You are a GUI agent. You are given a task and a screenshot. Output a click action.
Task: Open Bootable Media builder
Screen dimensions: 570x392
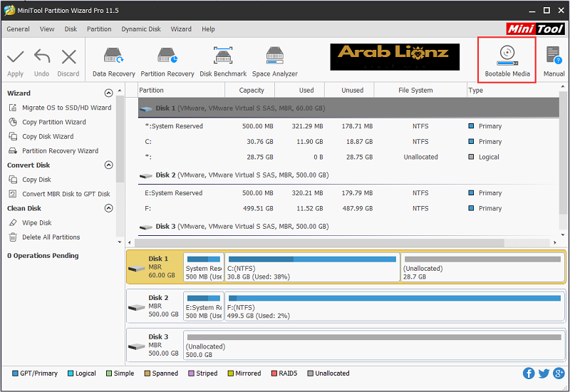[x=507, y=61]
